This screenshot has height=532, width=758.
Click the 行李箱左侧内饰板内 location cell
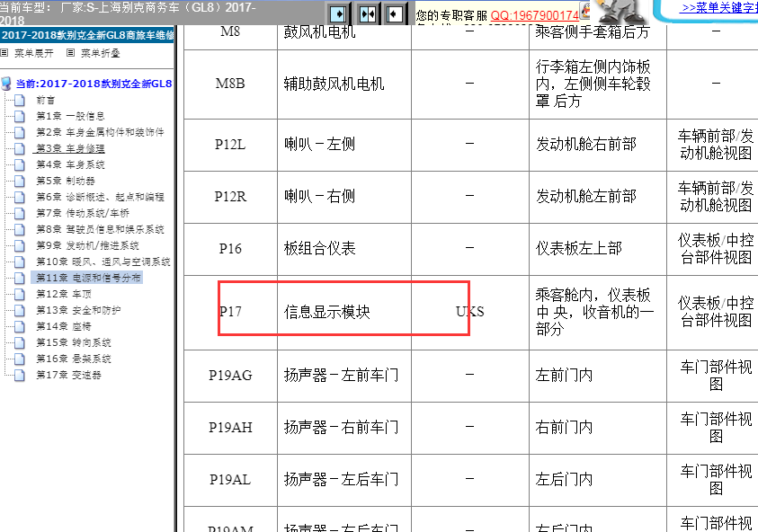click(x=598, y=84)
